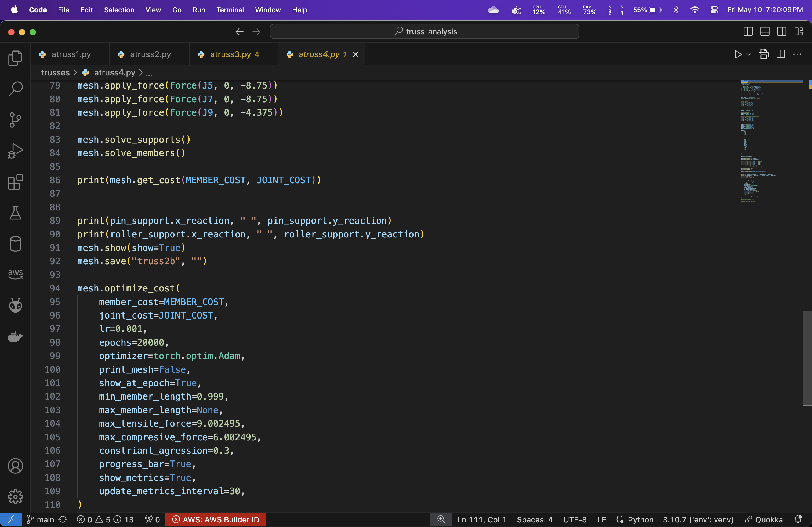Open the Search view in activity bar
812x527 pixels.
point(15,89)
